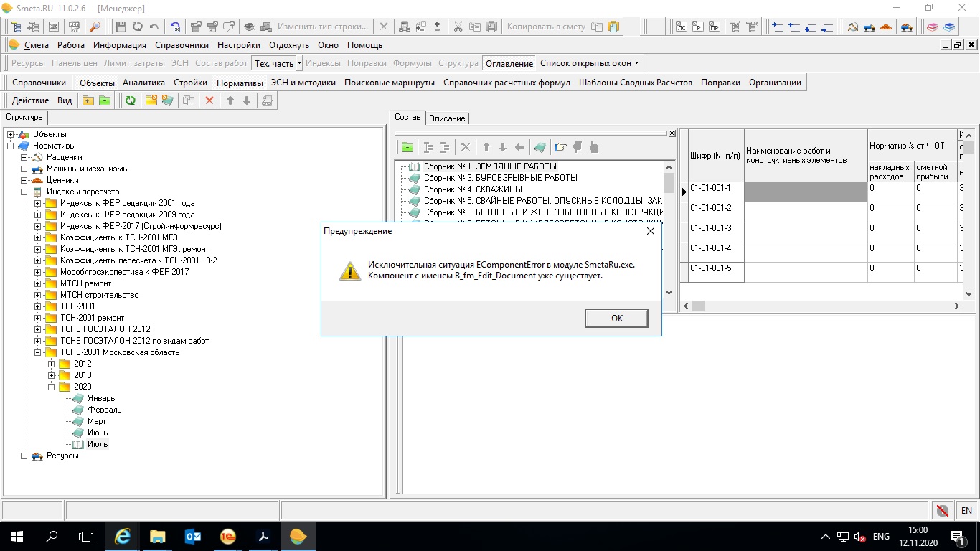Image resolution: width=980 pixels, height=551 pixels.
Task: Open the Информация menu
Action: 120,45
